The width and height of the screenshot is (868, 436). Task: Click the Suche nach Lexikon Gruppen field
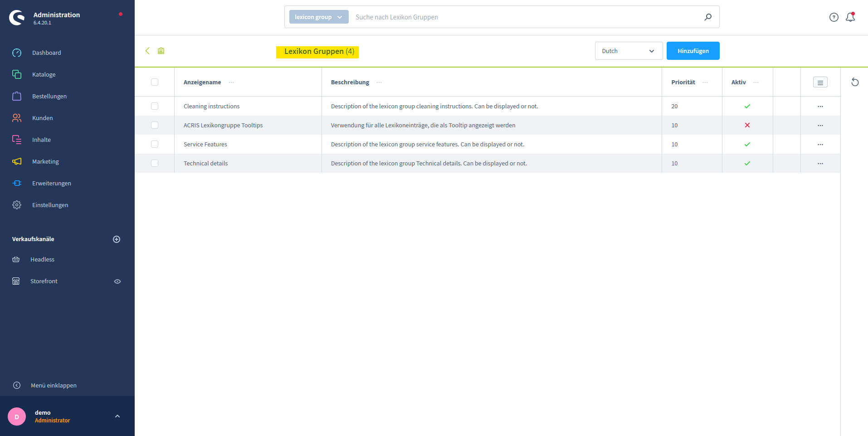pos(526,17)
